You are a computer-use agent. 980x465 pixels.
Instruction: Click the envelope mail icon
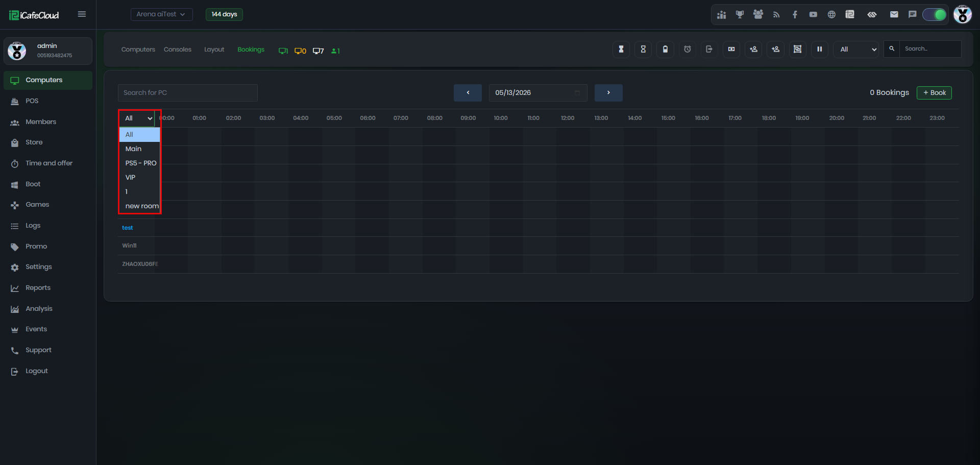pyautogui.click(x=894, y=15)
